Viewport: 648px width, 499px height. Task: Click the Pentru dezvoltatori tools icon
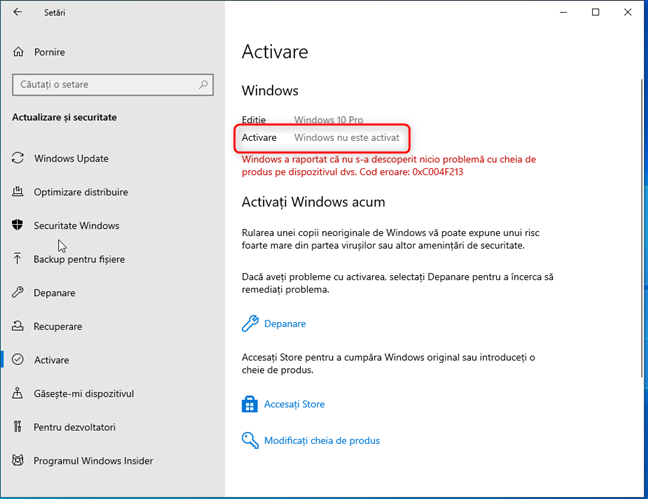[17, 426]
